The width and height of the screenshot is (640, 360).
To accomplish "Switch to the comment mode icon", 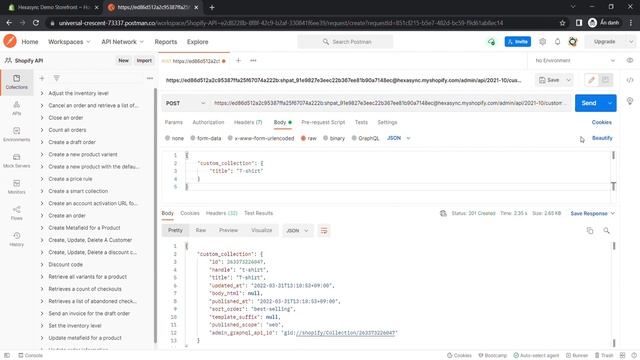I will point(605,80).
